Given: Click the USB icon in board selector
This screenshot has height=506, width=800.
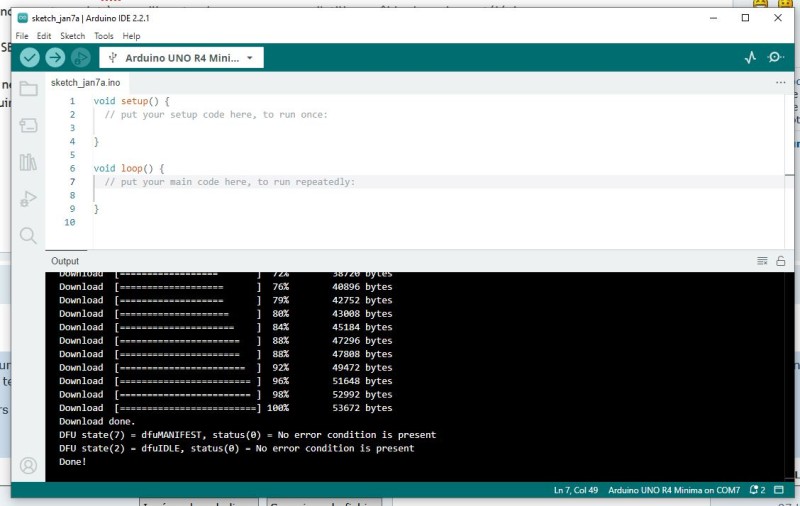Looking at the screenshot, I should point(113,58).
